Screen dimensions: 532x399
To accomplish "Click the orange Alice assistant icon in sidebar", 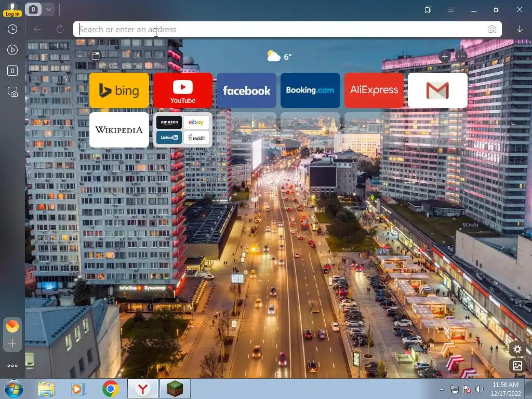I will [12, 326].
